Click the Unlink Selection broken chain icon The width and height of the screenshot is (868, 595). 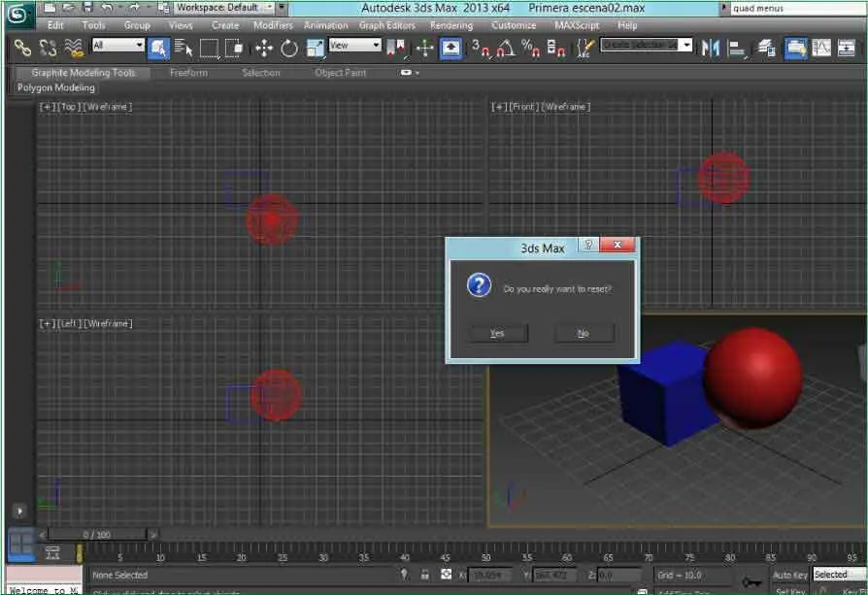pos(49,49)
